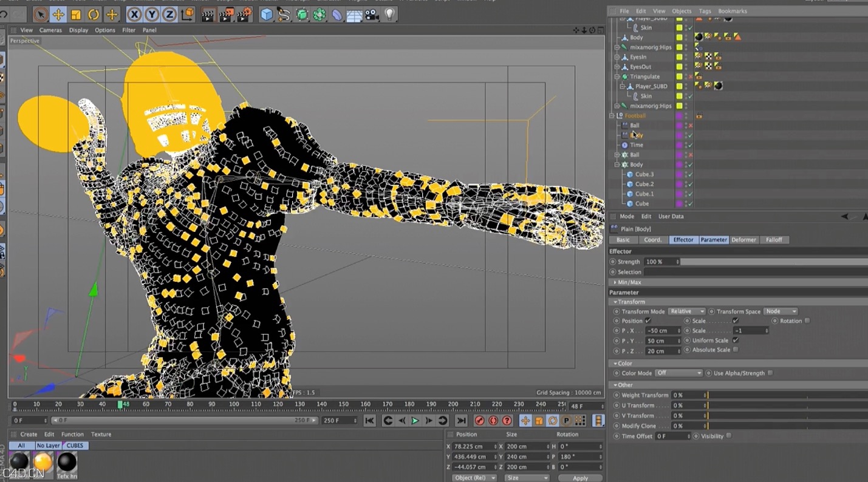Viewport: 868px width, 482px height.
Task: Collapse the Body null containing the Cubes
Action: pyautogui.click(x=615, y=164)
